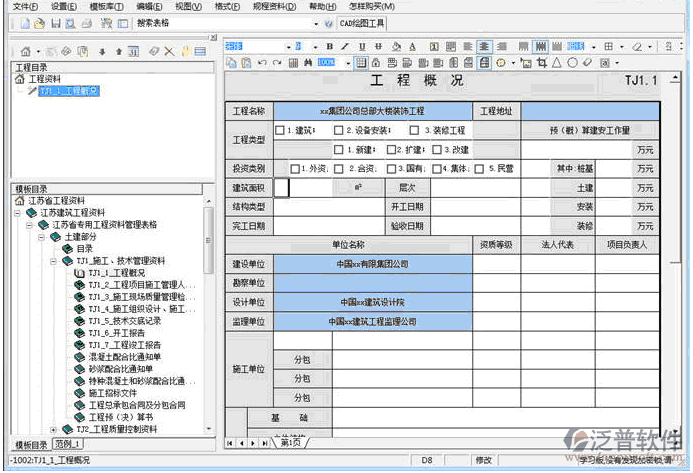Click the first 分包 button

pos(301,360)
